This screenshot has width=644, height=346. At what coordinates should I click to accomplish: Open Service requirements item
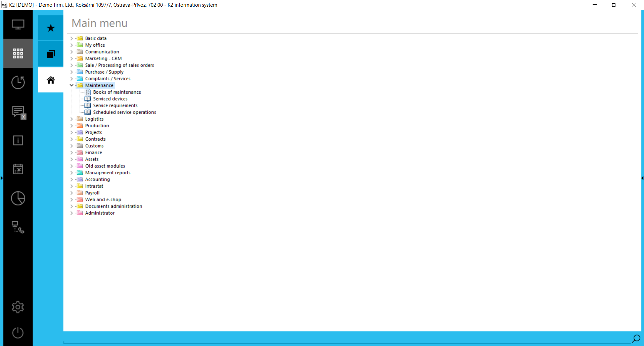(115, 105)
